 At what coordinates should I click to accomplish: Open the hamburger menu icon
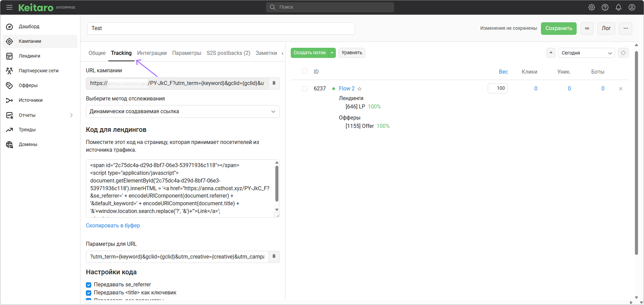(x=9, y=7)
